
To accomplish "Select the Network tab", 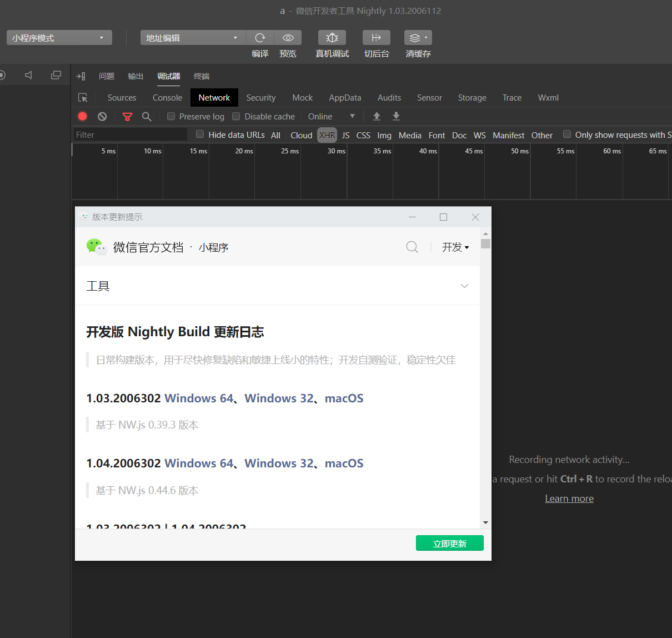I will (x=214, y=98).
